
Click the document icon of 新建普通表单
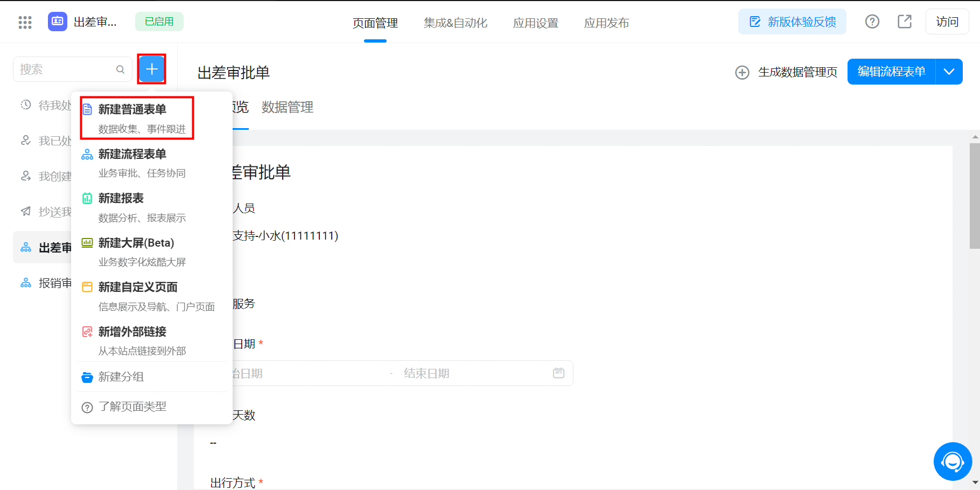point(87,109)
